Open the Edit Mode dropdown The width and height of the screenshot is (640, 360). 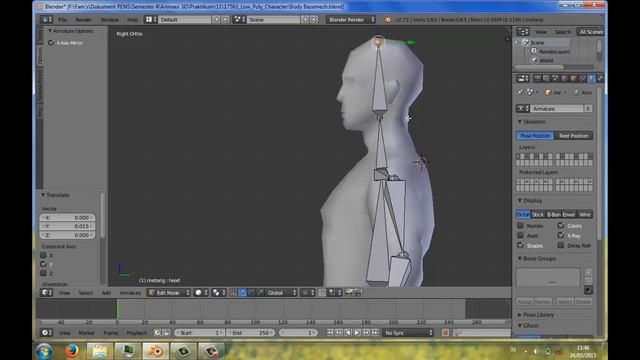click(x=169, y=293)
